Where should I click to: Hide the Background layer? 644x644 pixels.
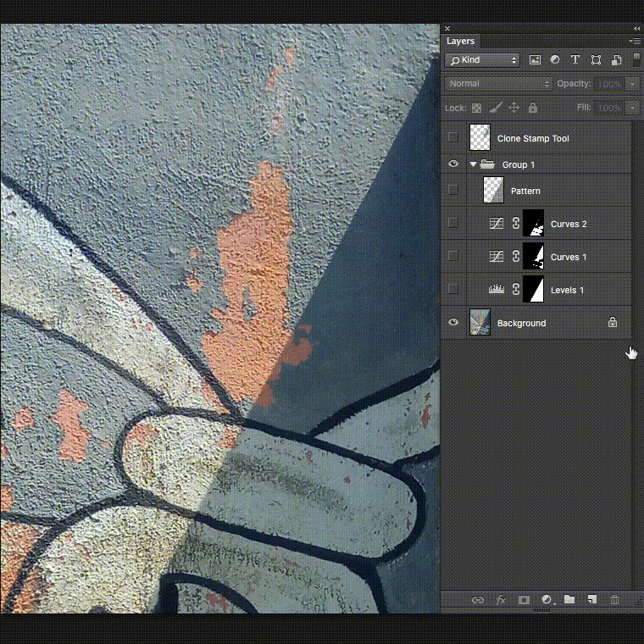pos(453,322)
